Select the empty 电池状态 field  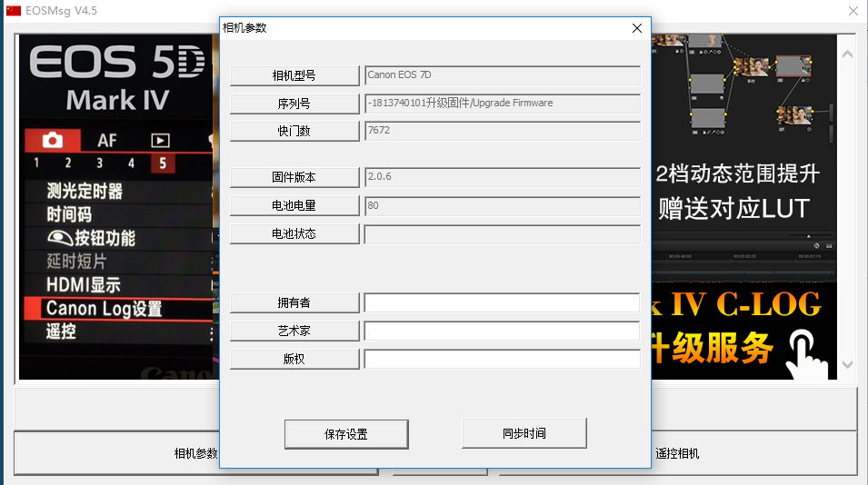(502, 234)
